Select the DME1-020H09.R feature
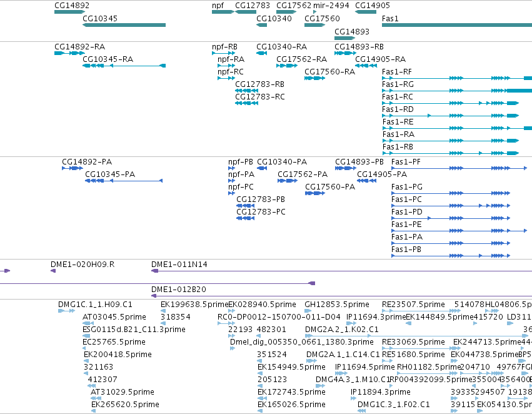The image size is (532, 414). pyautogui.click(x=83, y=265)
